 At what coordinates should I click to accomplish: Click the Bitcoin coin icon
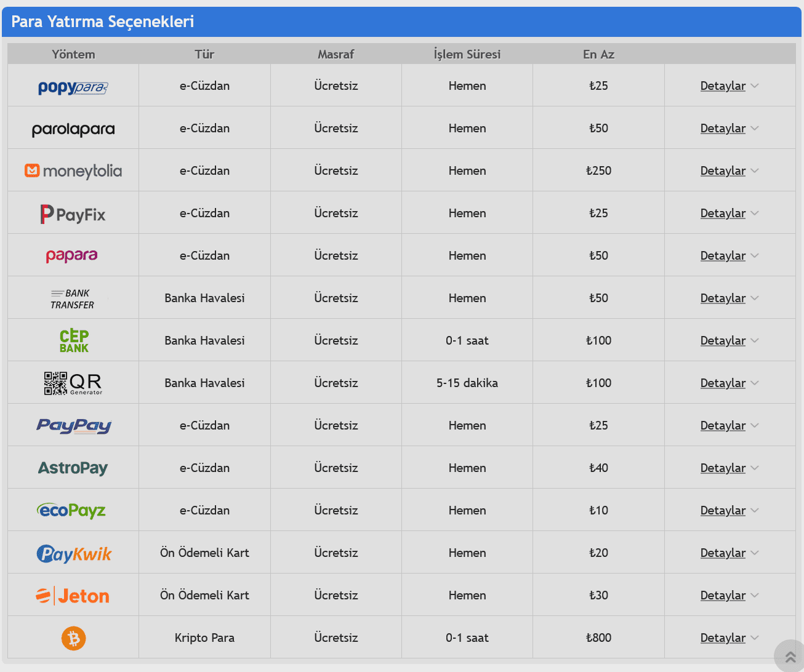74,638
